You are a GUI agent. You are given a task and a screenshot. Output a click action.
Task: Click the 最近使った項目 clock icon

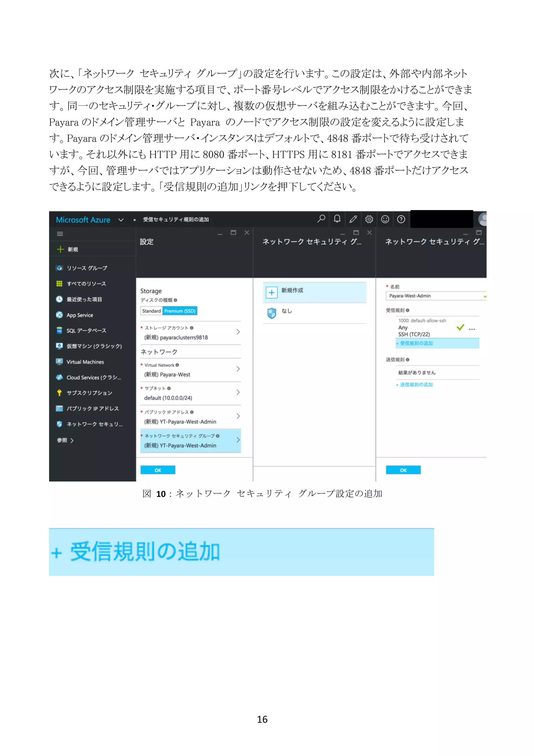59,299
